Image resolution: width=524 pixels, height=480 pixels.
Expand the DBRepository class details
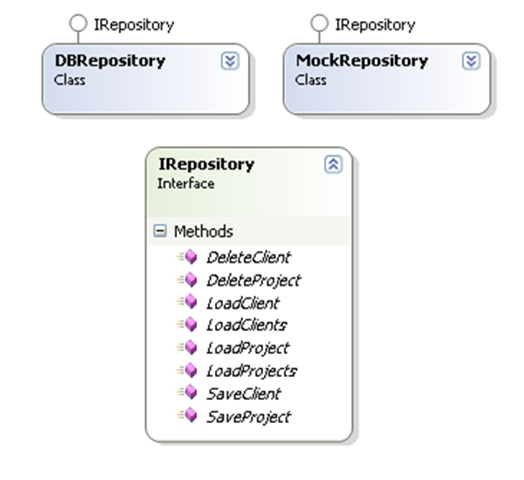coord(230,61)
